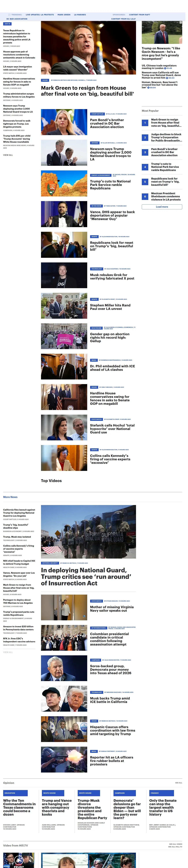Screen dimensions: 188x868
Task: Open 'Stephen Miller hits Rand Paul over LA unrest'
Action: 110,307
